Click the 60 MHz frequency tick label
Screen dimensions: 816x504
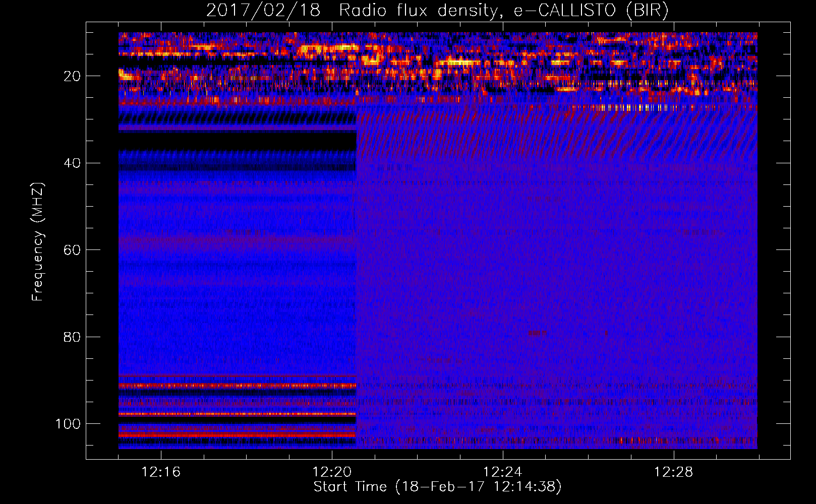[x=72, y=250]
